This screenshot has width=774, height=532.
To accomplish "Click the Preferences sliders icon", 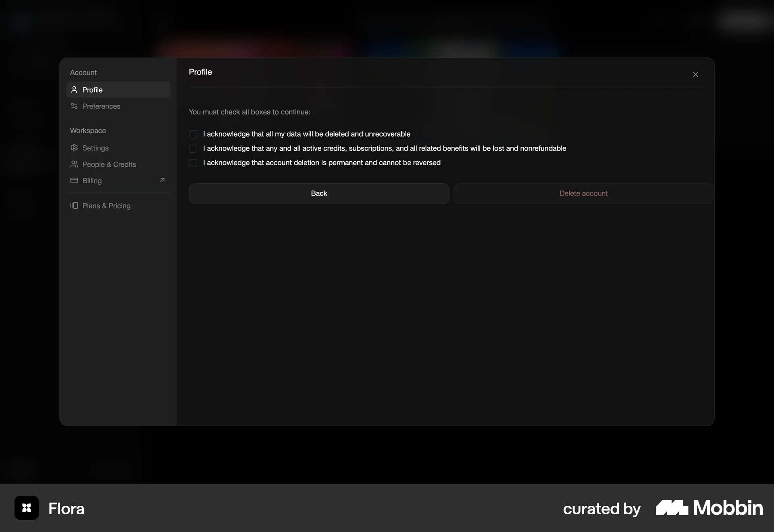I will pyautogui.click(x=74, y=106).
